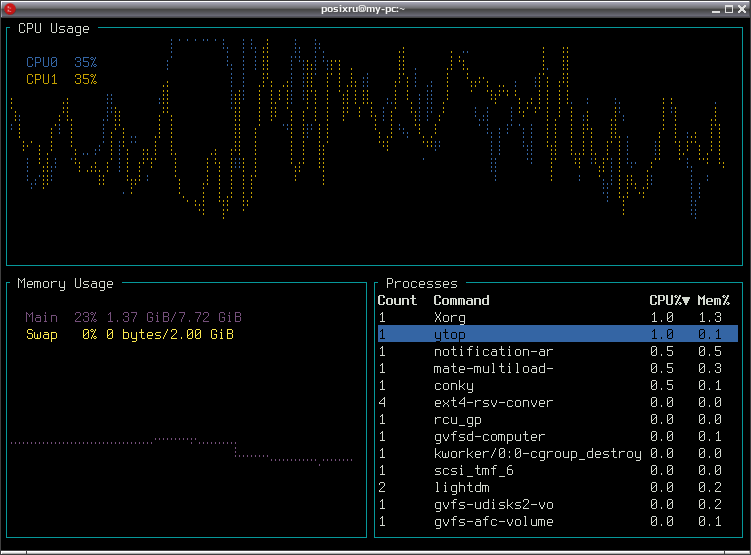751x555 pixels.
Task: Select the conky process row
Action: click(x=558, y=385)
